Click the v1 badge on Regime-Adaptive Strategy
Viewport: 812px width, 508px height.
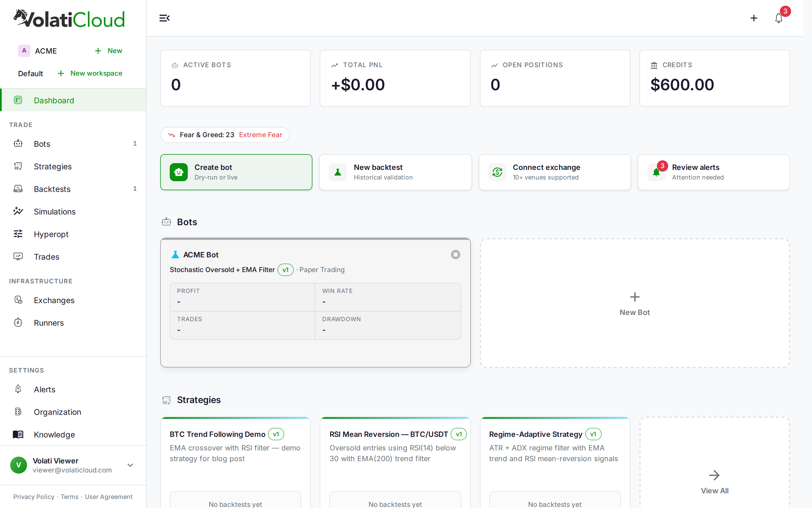click(593, 434)
